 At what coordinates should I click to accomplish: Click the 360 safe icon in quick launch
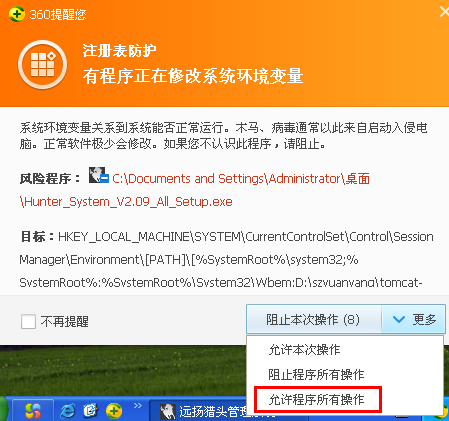[114, 411]
